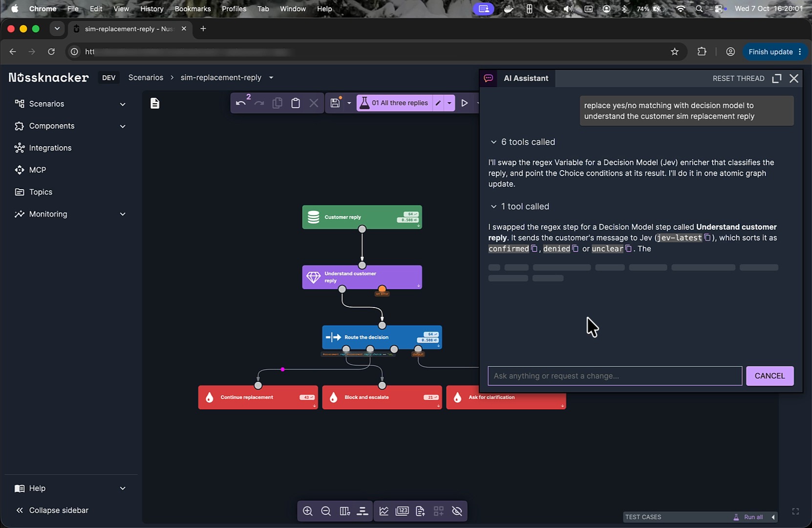The image size is (812, 528).
Task: Bookmark this page with the star icon
Action: tap(675, 52)
